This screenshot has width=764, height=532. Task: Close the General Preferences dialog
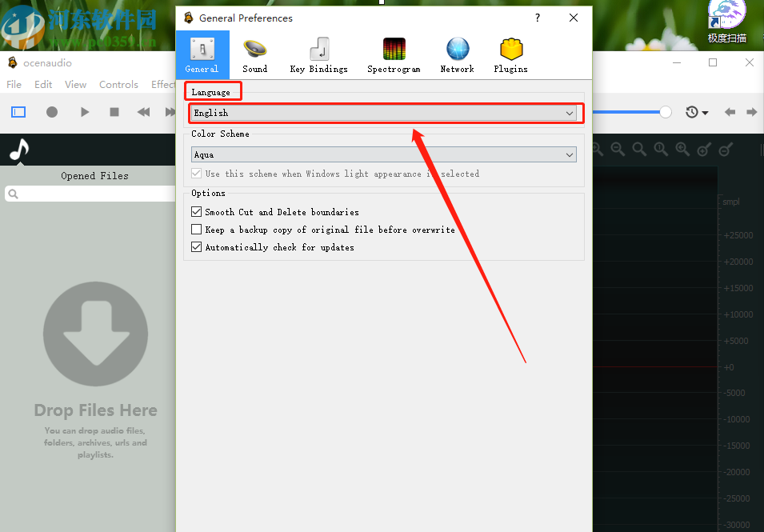click(x=574, y=18)
